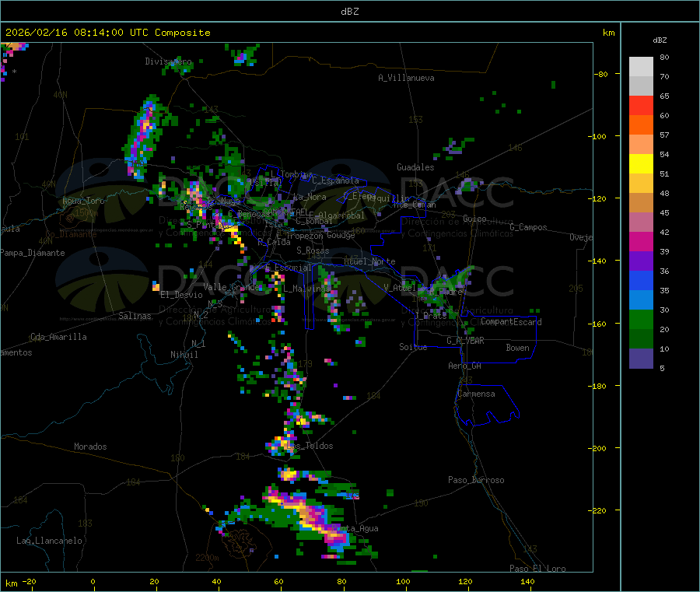Click the El_Desvio place label
This screenshot has height=592, width=700.
tap(181, 295)
